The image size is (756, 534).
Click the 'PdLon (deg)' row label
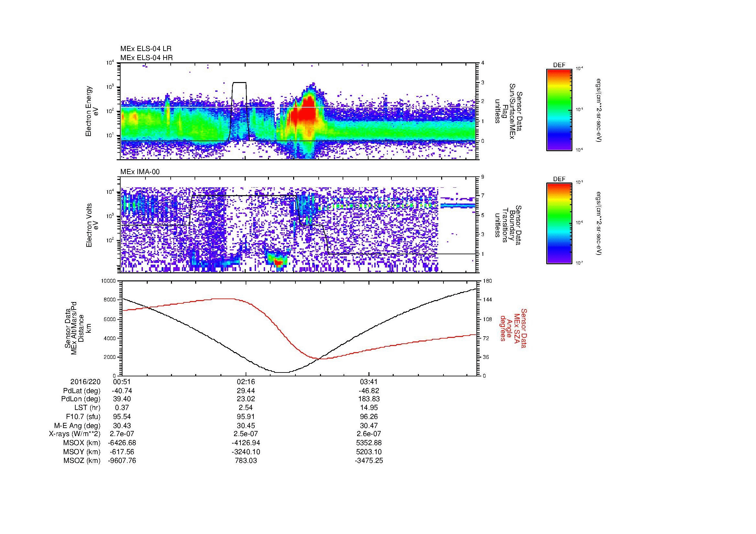point(81,399)
